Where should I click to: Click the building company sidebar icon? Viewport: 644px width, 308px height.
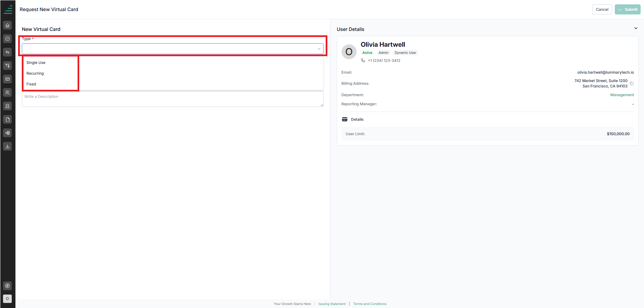[7, 106]
